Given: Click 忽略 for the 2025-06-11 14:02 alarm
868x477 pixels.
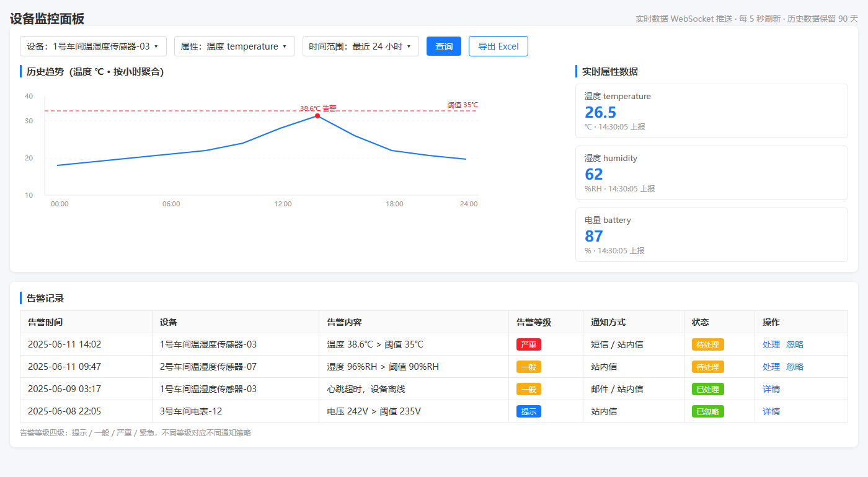Looking at the screenshot, I should (x=795, y=344).
